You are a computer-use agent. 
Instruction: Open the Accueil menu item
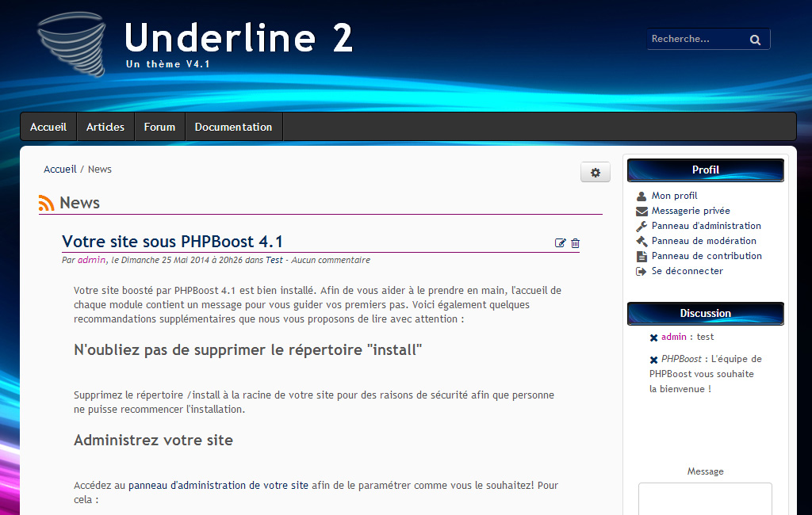pyautogui.click(x=48, y=127)
